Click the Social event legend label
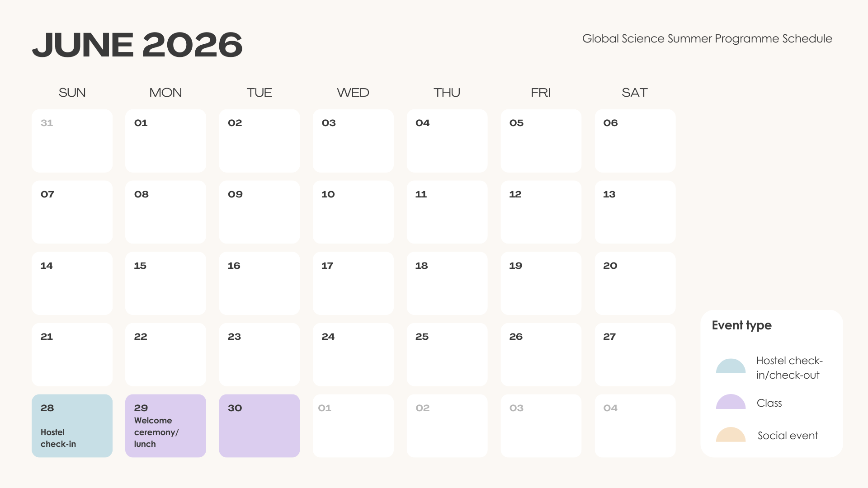 click(788, 436)
